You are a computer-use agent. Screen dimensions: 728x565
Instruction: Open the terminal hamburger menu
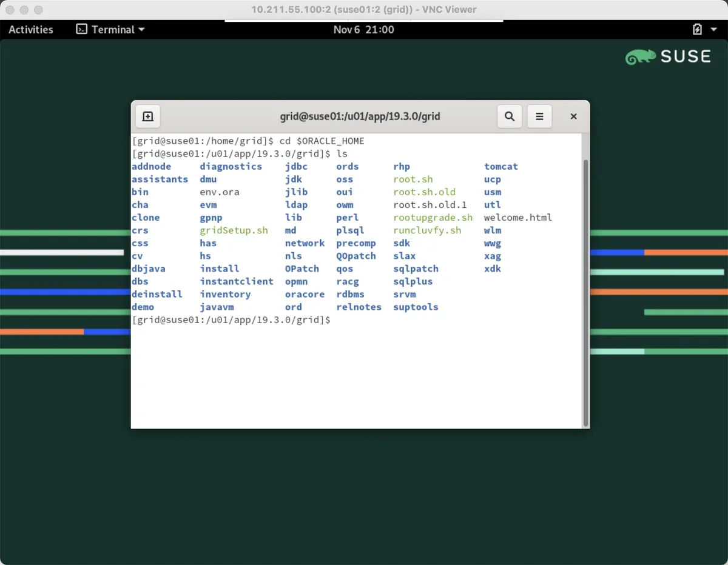539,116
